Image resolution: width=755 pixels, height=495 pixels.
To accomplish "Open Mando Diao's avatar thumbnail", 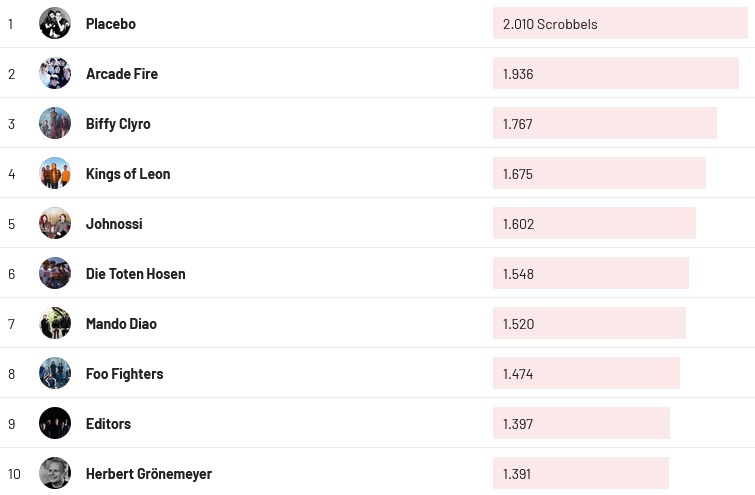I will [x=55, y=323].
